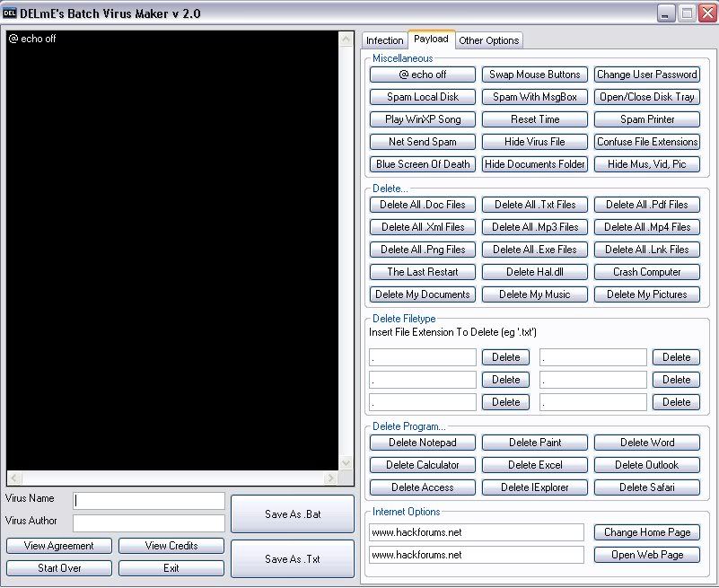Open the View Credits button
Screen dimensions: 719x588
(171, 547)
